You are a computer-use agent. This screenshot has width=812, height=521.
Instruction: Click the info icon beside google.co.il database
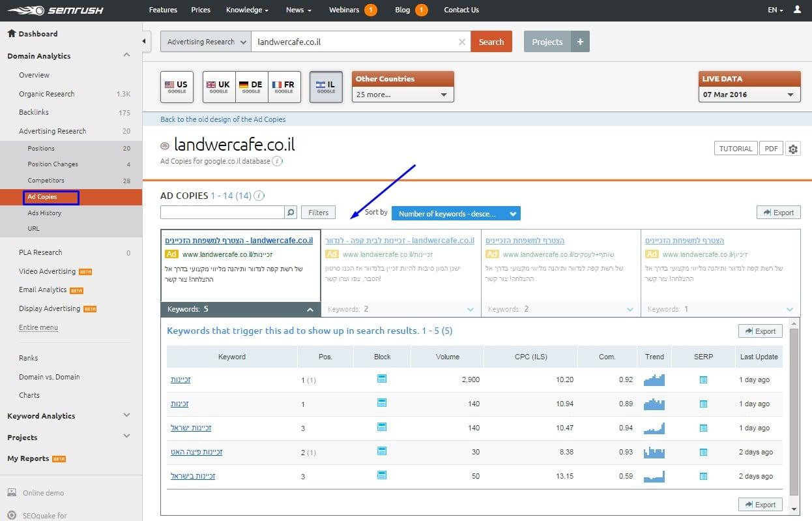pos(277,161)
